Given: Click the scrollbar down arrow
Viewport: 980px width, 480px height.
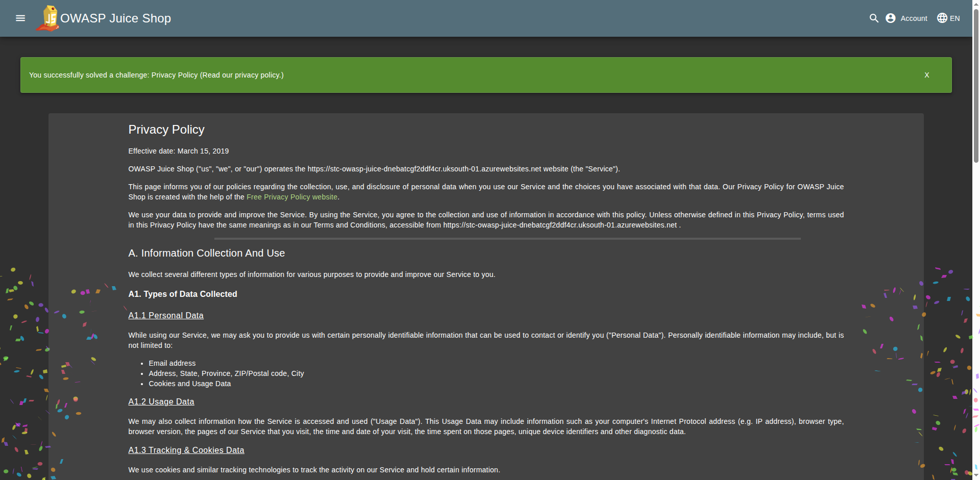Looking at the screenshot, I should pyautogui.click(x=976, y=475).
